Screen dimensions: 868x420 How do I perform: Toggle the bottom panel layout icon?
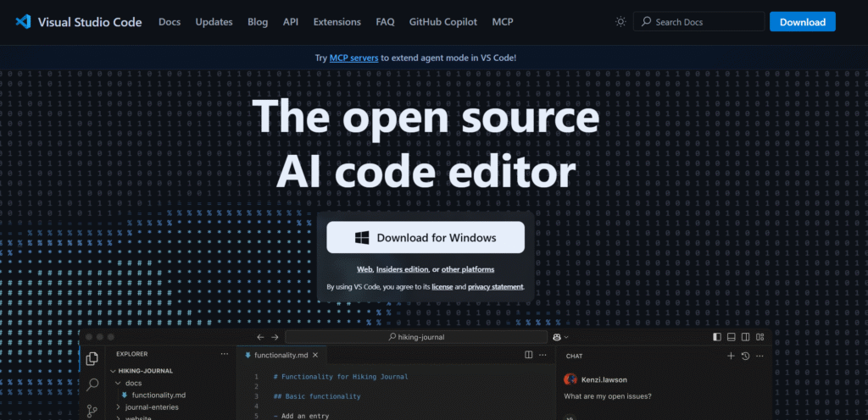tap(732, 337)
